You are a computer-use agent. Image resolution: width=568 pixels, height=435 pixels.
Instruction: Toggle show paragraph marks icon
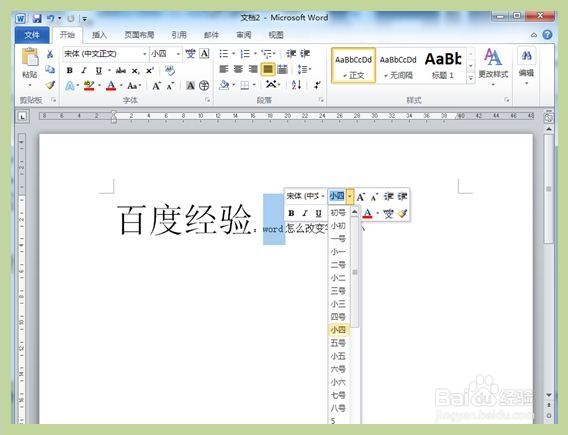[317, 85]
